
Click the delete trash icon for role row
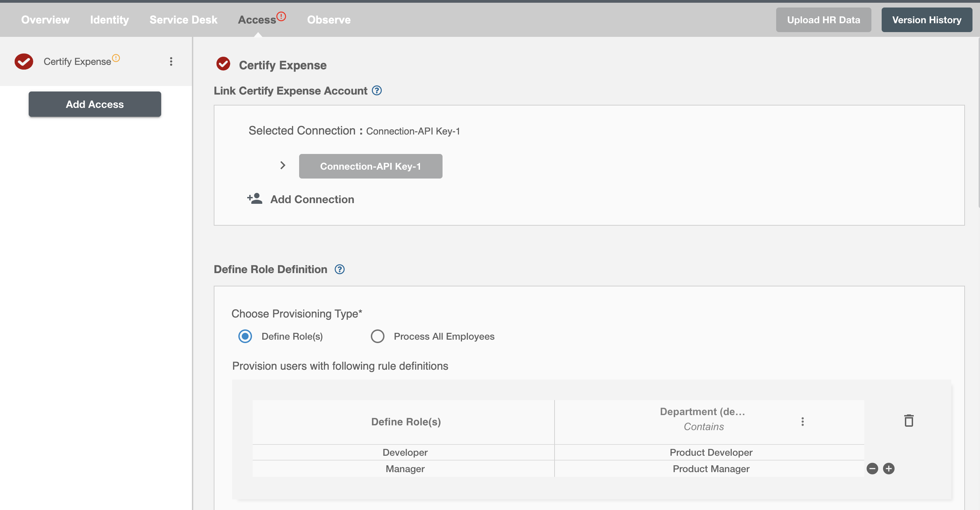(x=909, y=421)
